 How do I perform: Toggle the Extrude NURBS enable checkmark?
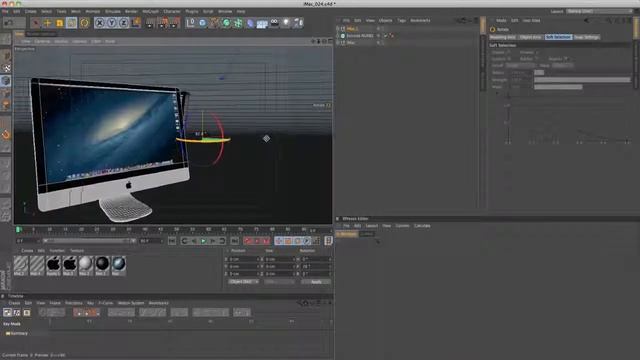pos(385,36)
